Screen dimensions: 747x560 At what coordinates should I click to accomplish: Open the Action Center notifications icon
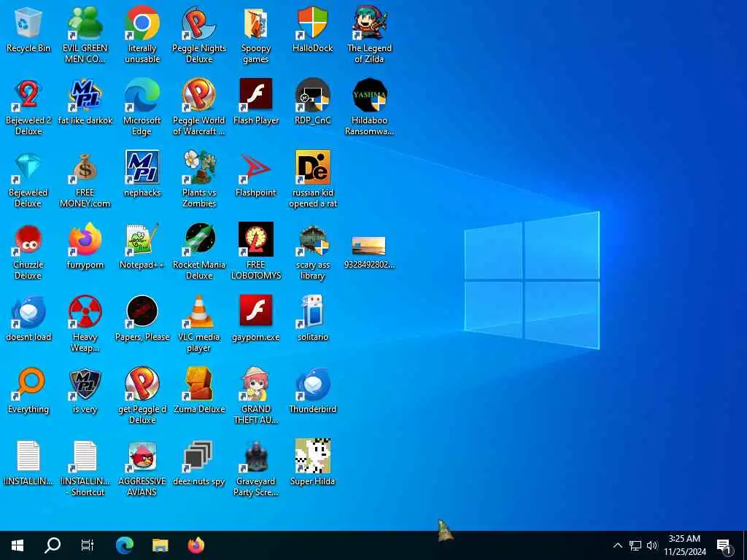724,545
